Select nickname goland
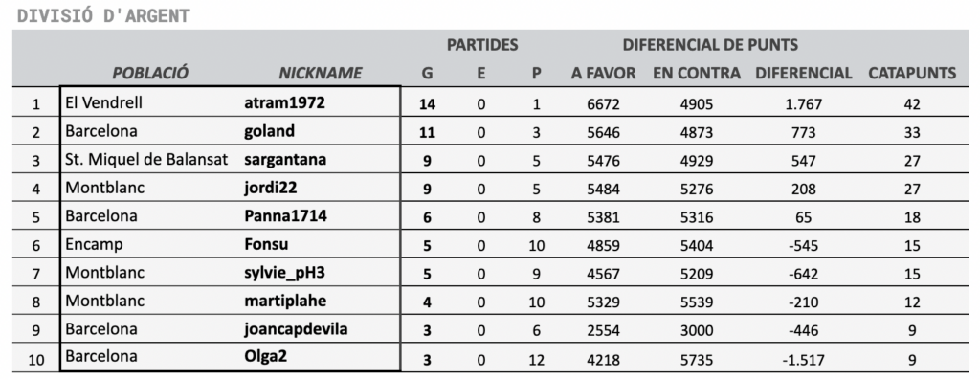Screen dimensions: 980x380 point(269,132)
